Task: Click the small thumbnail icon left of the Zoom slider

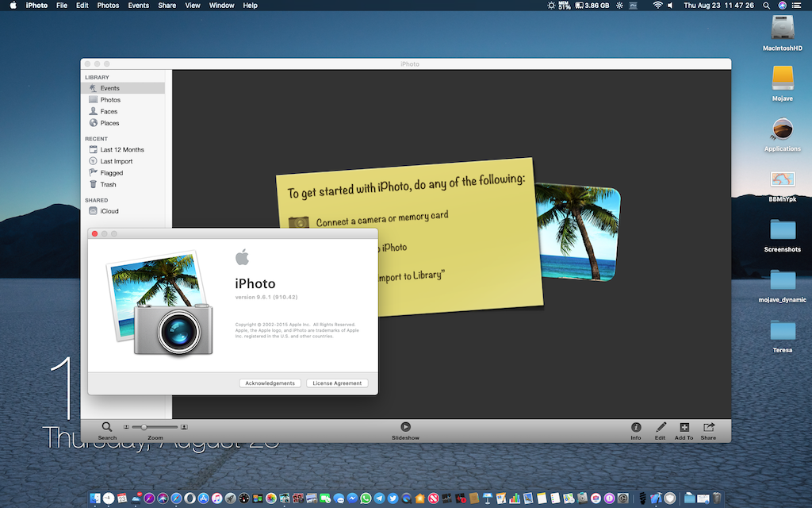Action: (x=126, y=427)
